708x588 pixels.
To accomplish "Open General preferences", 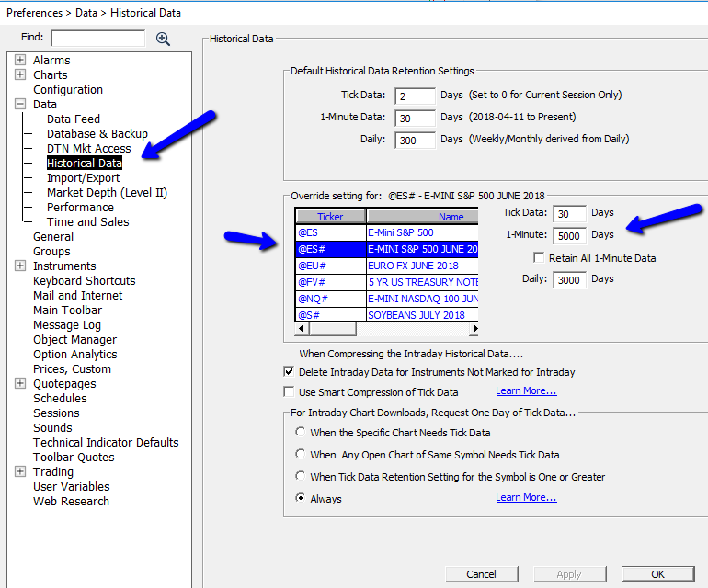I will pos(52,236).
